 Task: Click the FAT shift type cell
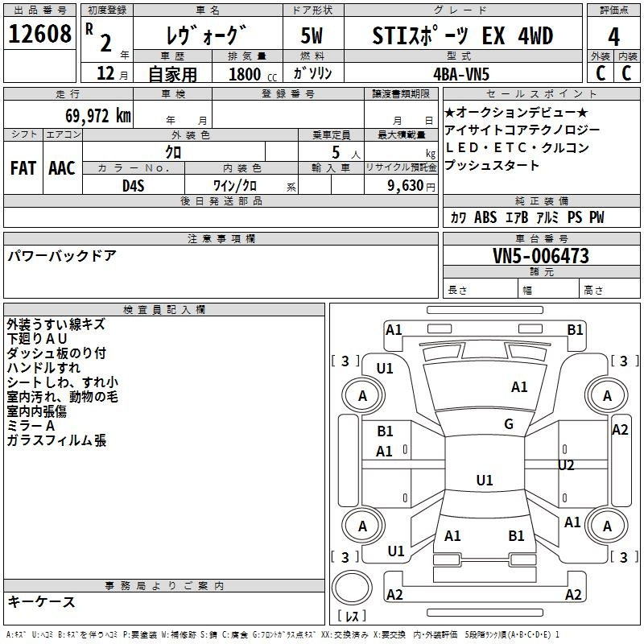pos(23,167)
